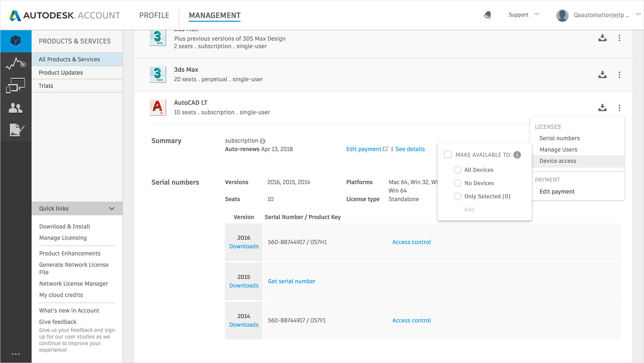The width and height of the screenshot is (644, 363).
Task: Open Downloads link under 2015
Action: point(244,286)
